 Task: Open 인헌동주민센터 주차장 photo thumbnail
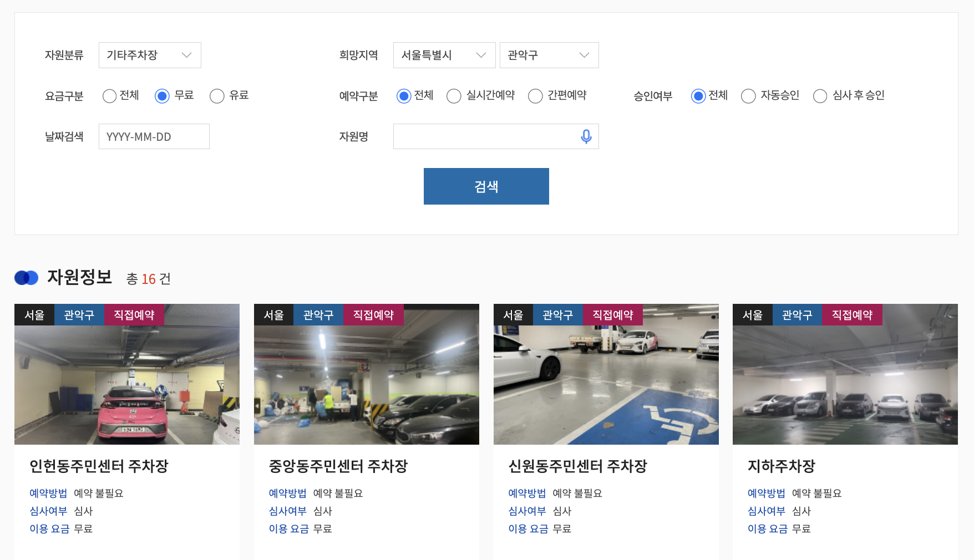coord(127,374)
